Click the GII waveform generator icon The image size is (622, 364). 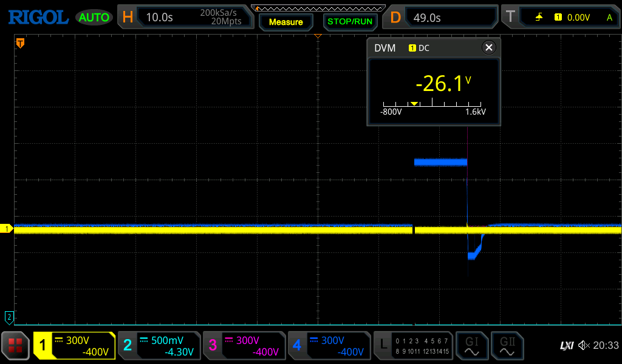[507, 346]
